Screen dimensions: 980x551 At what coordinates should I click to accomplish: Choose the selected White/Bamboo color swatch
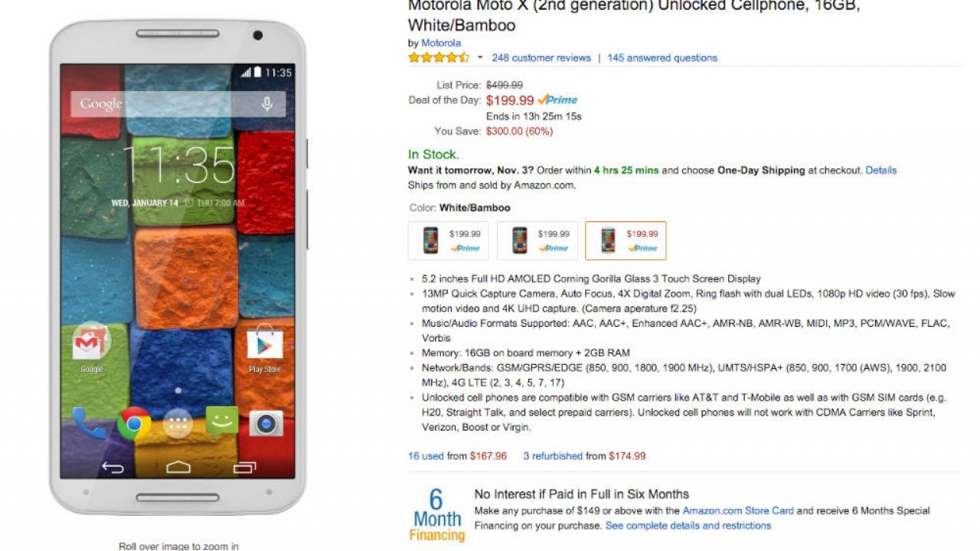pos(626,241)
